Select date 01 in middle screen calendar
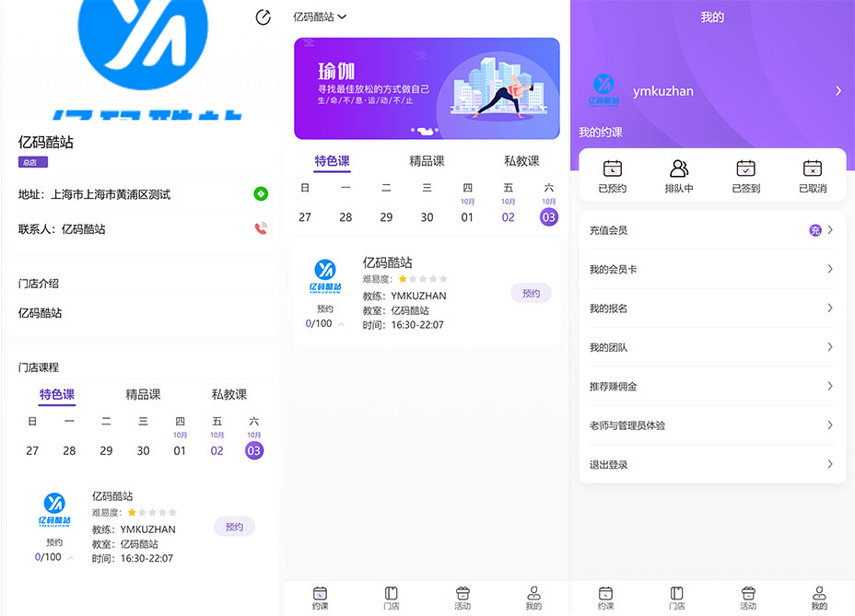This screenshot has width=855, height=616. tap(467, 217)
